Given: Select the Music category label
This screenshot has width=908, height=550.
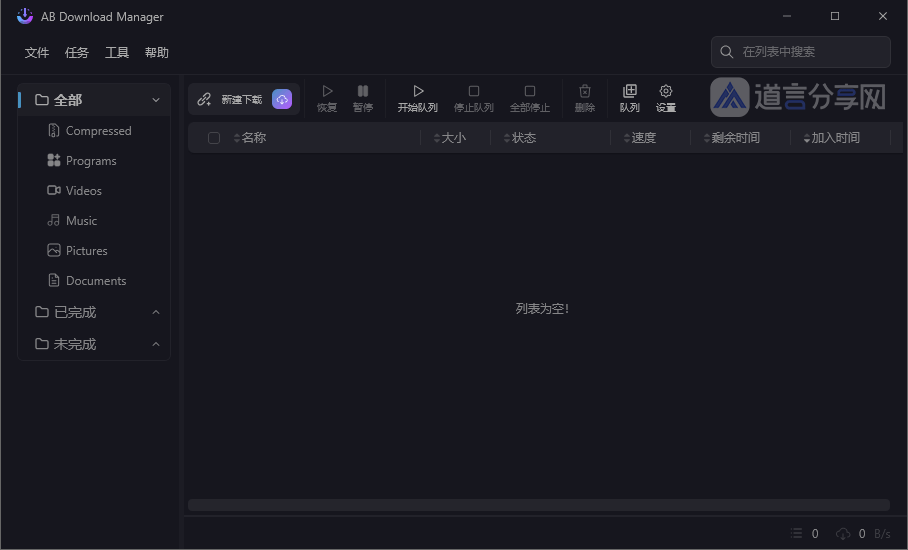Looking at the screenshot, I should click(81, 221).
